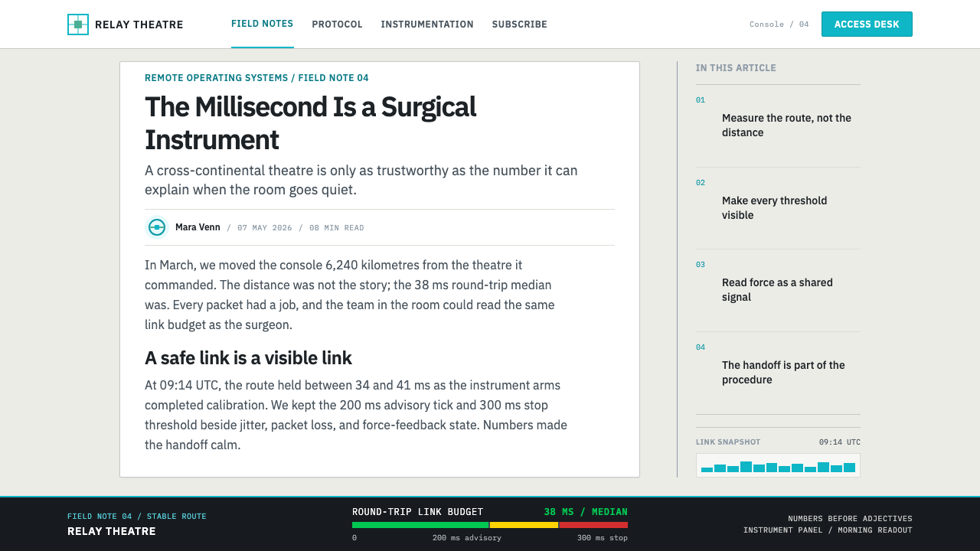This screenshot has width=980, height=551.
Task: Jump to 'Read force as a shared signal'
Action: (x=778, y=290)
